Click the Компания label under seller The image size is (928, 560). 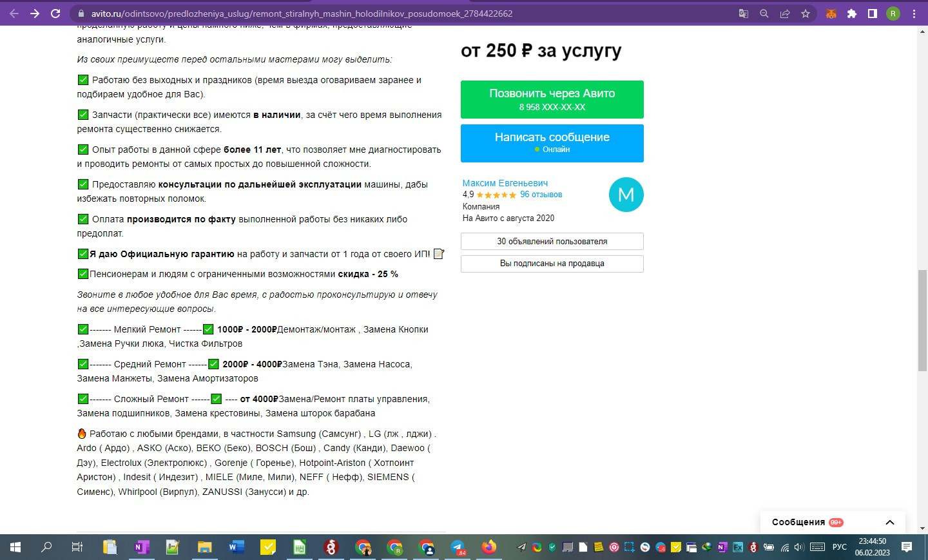pos(481,207)
